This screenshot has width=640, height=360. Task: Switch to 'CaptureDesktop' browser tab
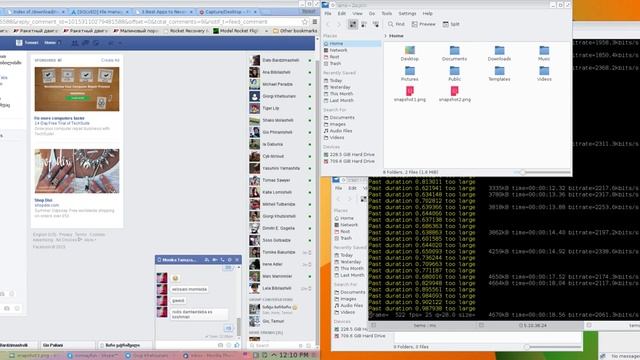(x=227, y=12)
